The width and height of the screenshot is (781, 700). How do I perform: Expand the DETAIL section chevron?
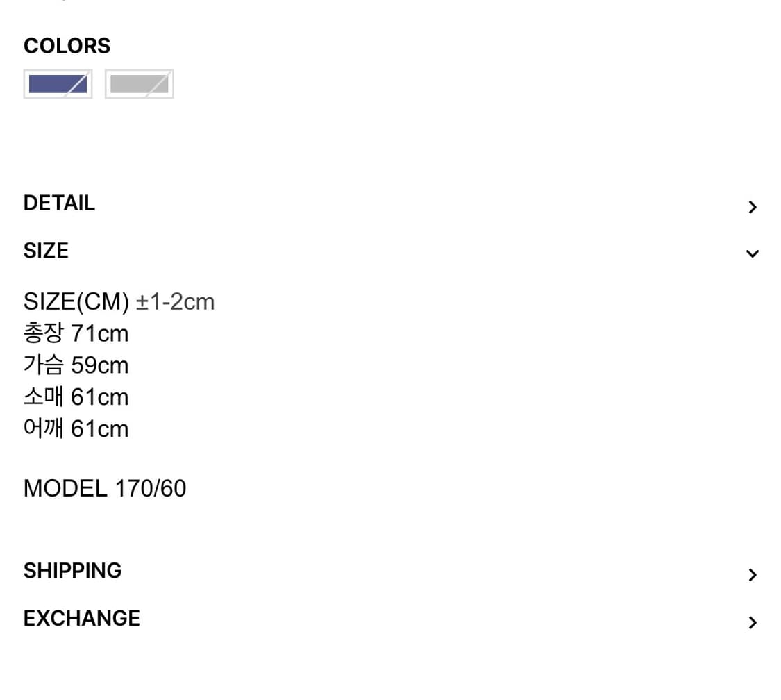[753, 207]
